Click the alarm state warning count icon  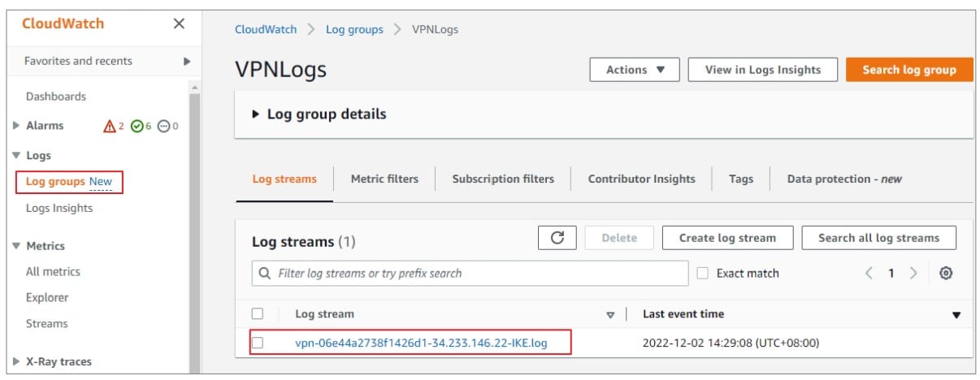click(x=110, y=126)
